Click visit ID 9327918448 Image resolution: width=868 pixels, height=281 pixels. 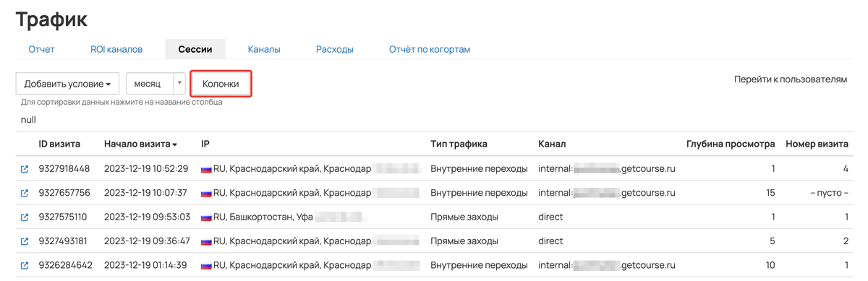[x=64, y=169]
